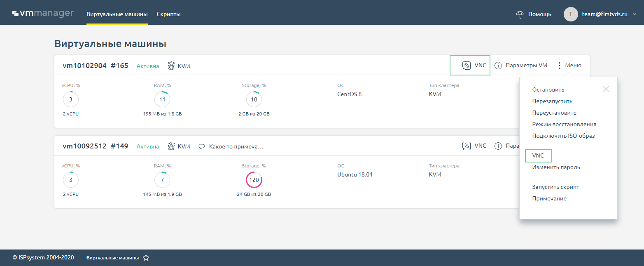Click RAM gauge showing 11
The height and width of the screenshot is (266, 644).
[x=162, y=99]
